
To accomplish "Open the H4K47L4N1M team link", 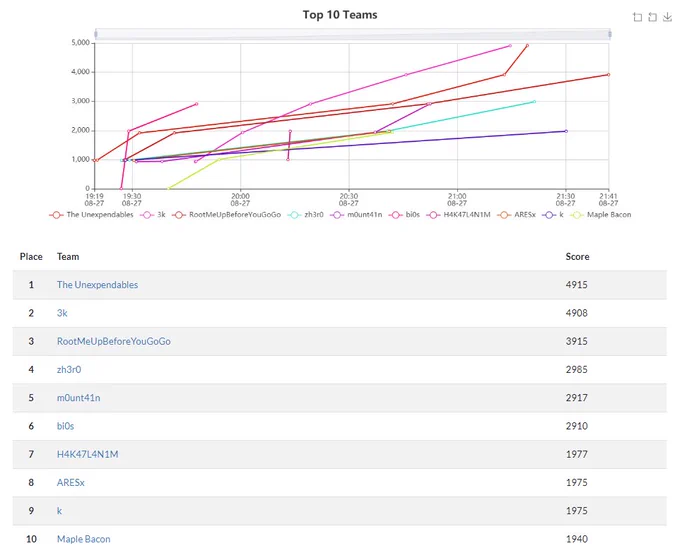I will coord(88,454).
